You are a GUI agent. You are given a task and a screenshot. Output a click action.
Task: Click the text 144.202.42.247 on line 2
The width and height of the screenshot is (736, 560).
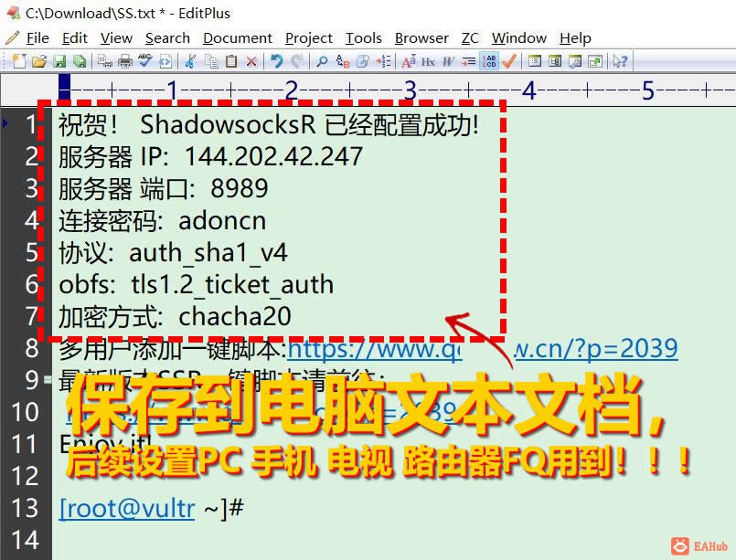tap(273, 156)
